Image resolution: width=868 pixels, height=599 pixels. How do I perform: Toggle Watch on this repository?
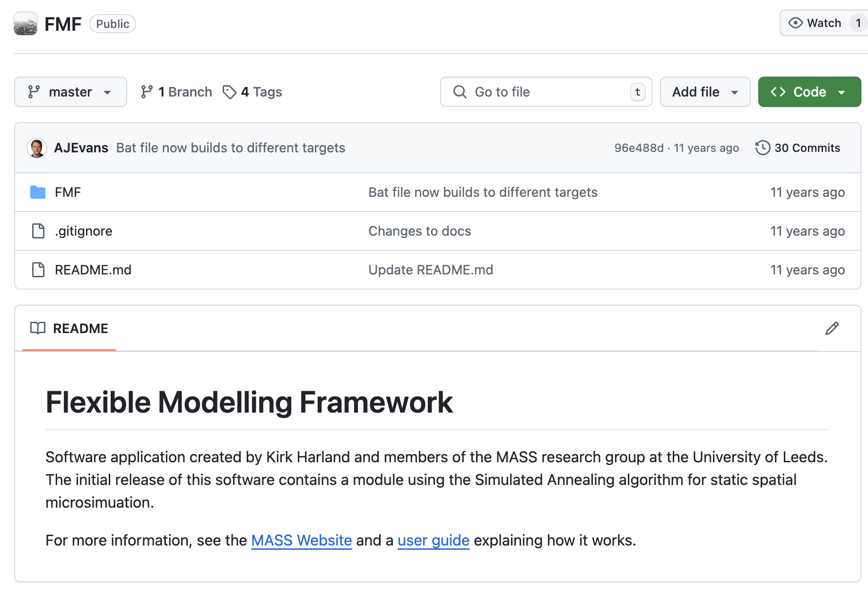pos(816,23)
